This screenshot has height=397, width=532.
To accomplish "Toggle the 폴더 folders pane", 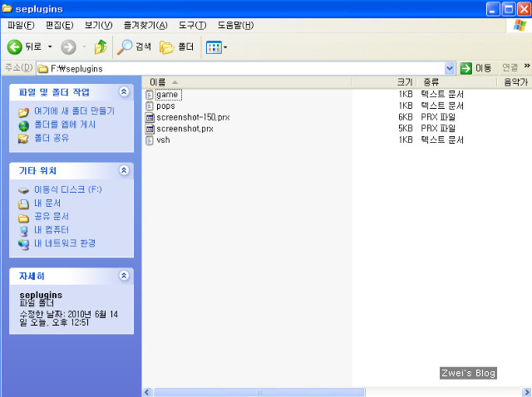I will point(177,47).
